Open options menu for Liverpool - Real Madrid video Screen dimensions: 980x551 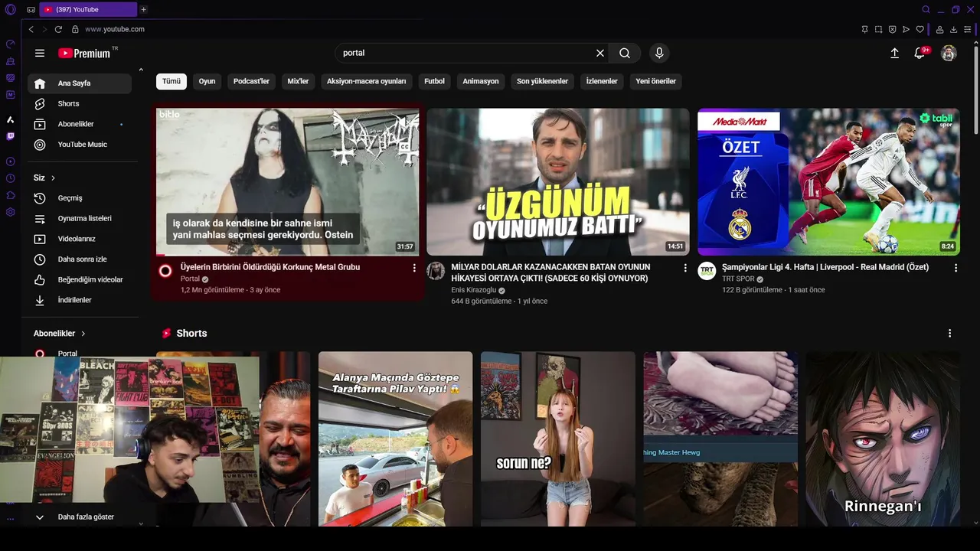pyautogui.click(x=955, y=268)
